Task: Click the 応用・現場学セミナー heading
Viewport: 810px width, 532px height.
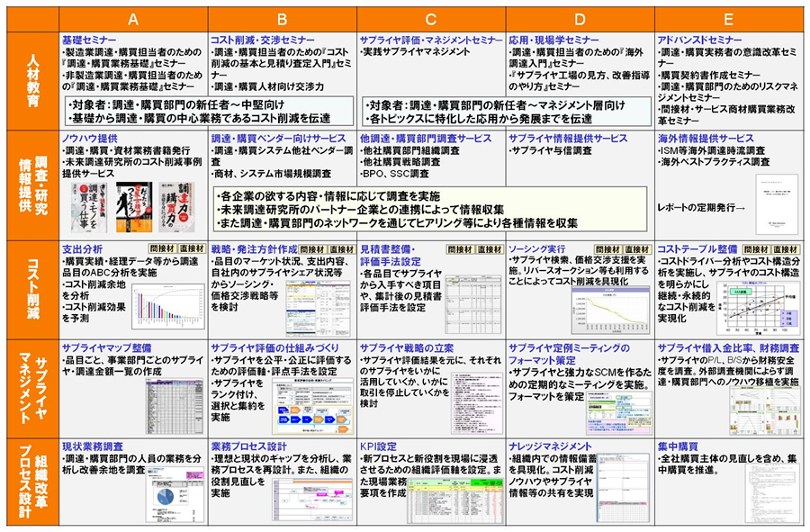Action: pos(553,40)
